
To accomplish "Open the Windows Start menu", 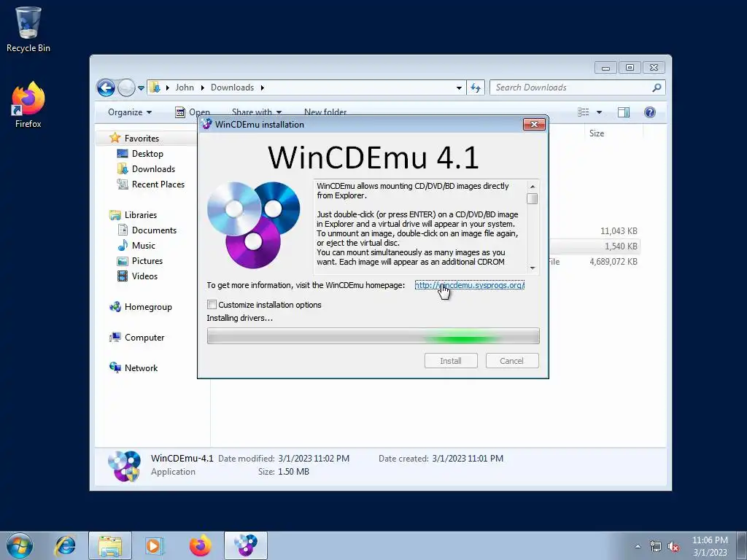I will tap(20, 545).
